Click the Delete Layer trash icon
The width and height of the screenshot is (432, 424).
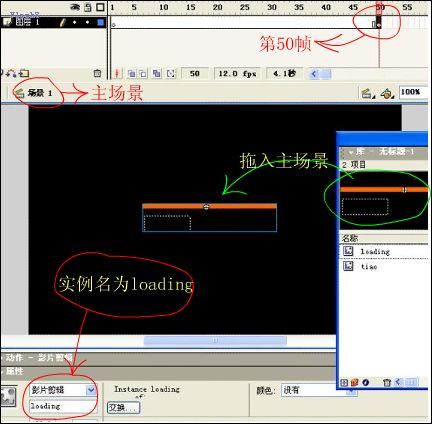97,73
